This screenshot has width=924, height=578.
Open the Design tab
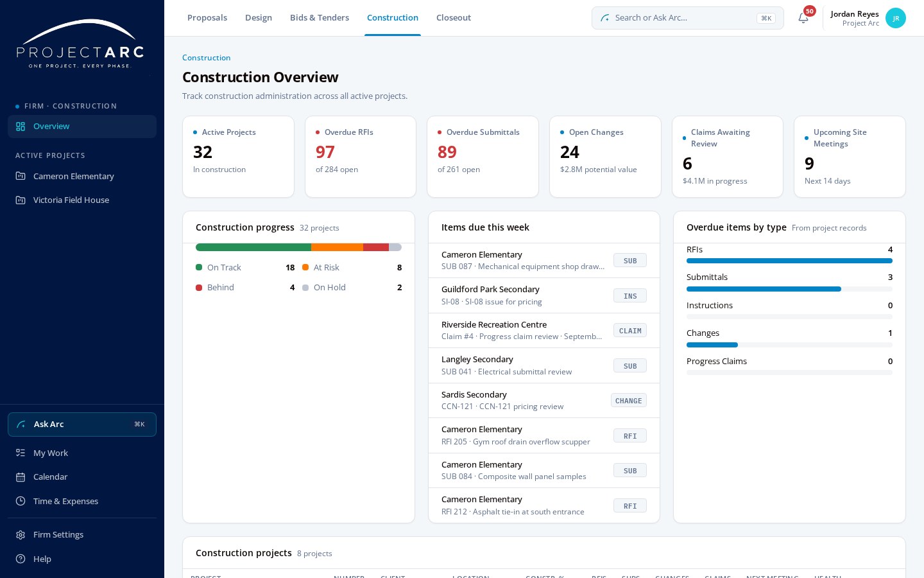[x=259, y=18]
